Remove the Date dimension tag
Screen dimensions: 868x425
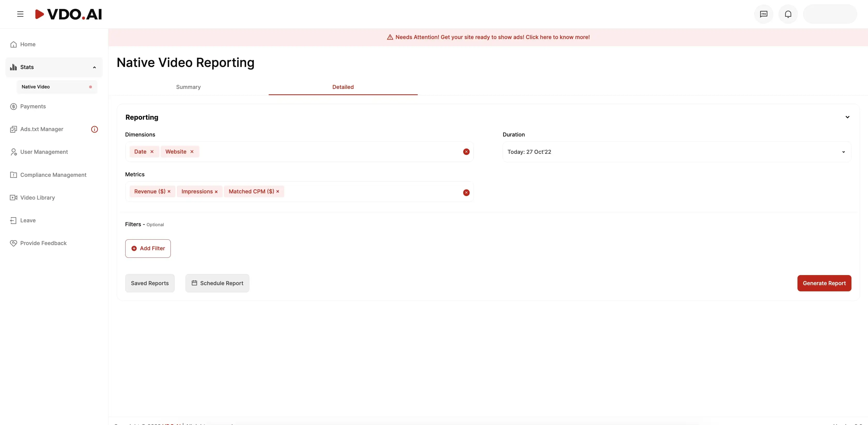tap(152, 152)
